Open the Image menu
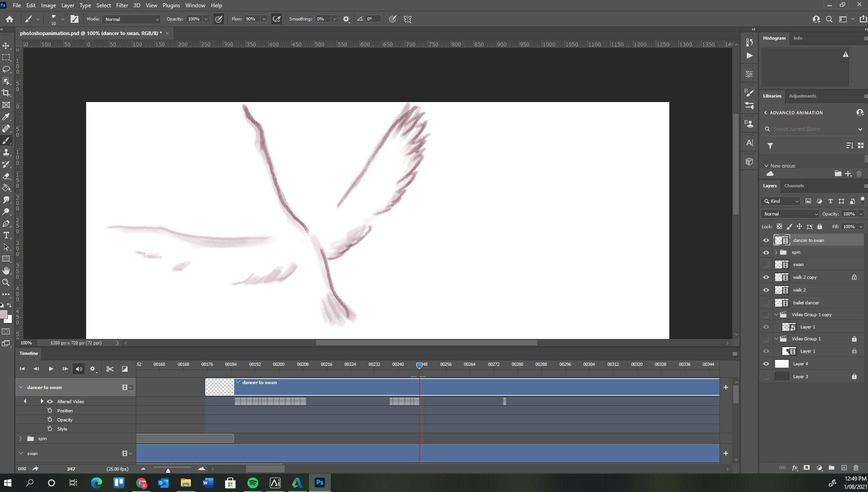Viewport: 868px width, 492px height. (48, 5)
